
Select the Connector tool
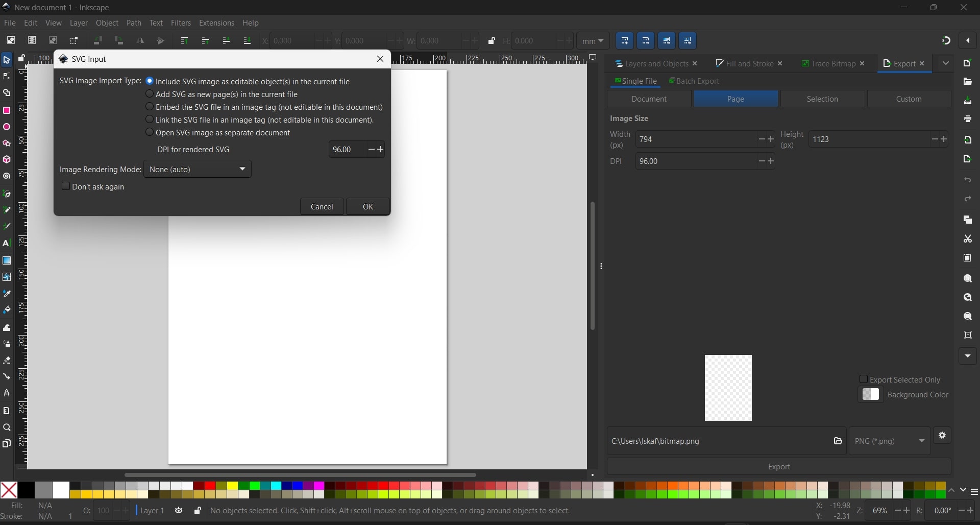7,377
